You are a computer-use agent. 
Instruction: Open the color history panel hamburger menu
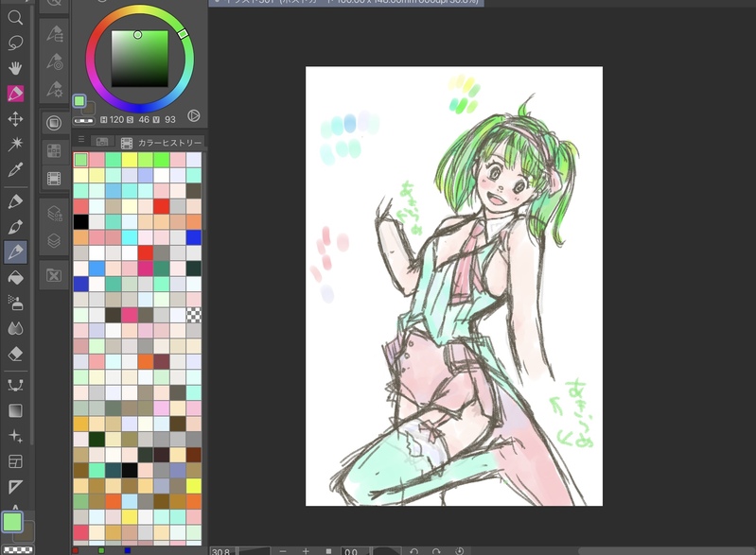tap(81, 139)
